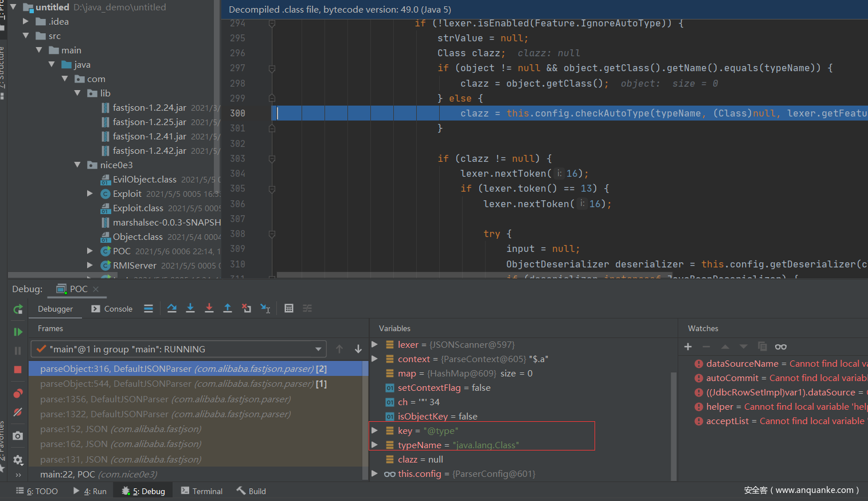Open the Evaluate Expression calculator icon
The height and width of the screenshot is (501, 868).
coord(289,309)
